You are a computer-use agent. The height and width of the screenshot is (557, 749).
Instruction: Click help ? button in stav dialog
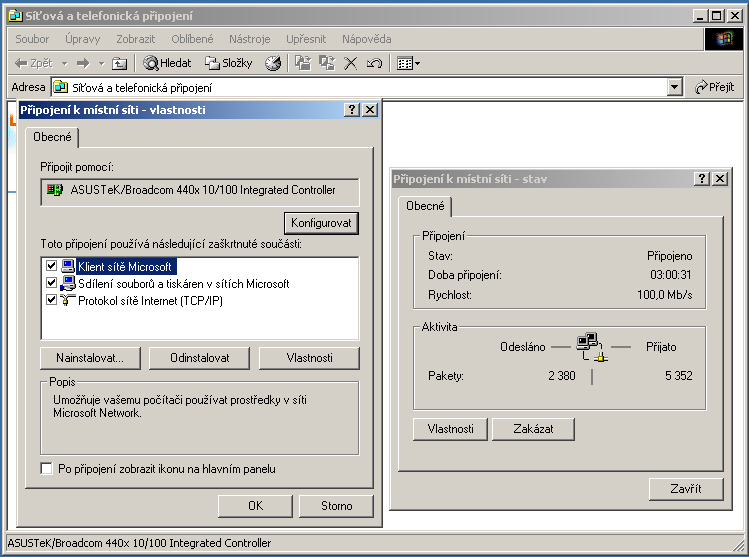(x=701, y=179)
